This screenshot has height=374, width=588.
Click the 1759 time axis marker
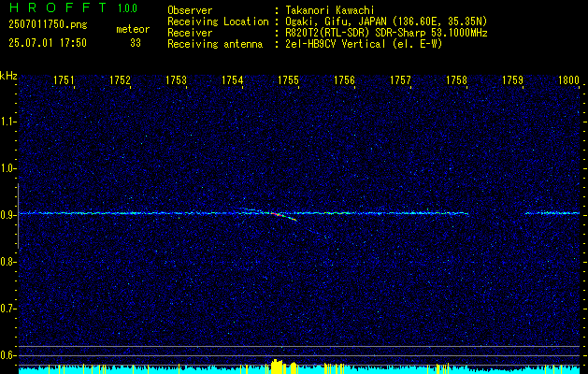tap(512, 80)
